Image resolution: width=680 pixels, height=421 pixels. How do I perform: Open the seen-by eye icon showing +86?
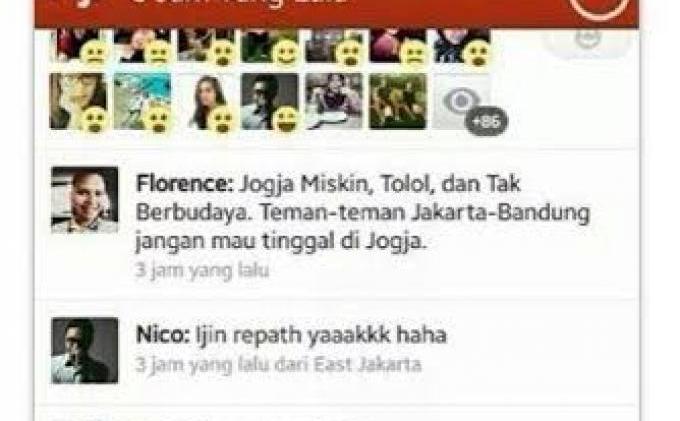click(x=462, y=101)
